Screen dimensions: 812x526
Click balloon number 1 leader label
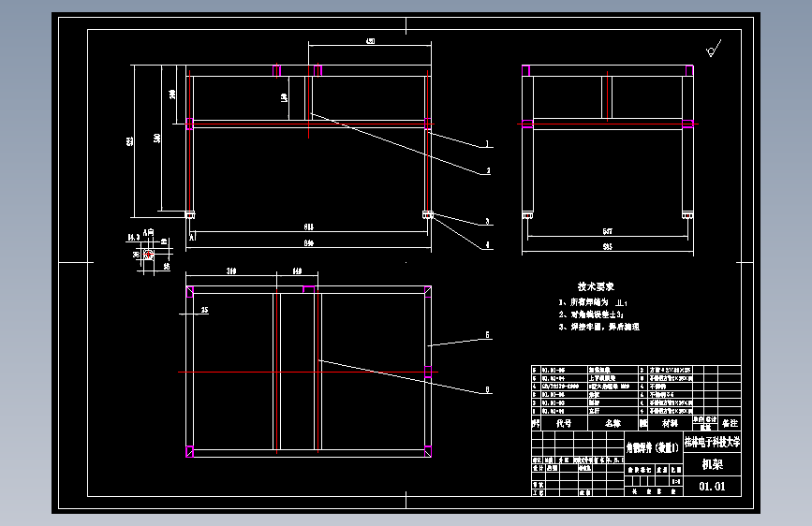(x=487, y=143)
